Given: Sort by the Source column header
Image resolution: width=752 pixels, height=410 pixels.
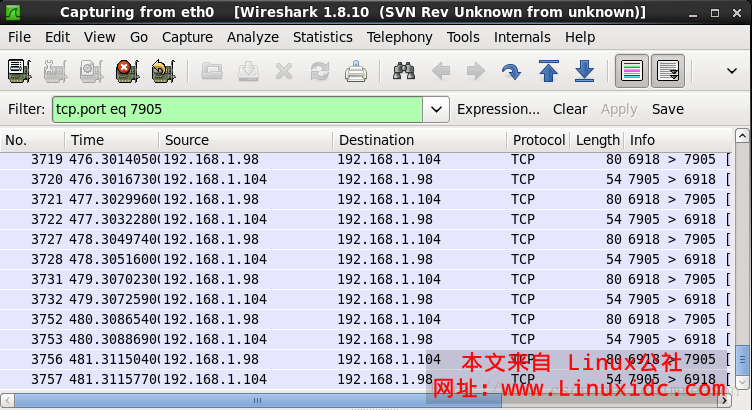Looking at the screenshot, I should [x=245, y=140].
